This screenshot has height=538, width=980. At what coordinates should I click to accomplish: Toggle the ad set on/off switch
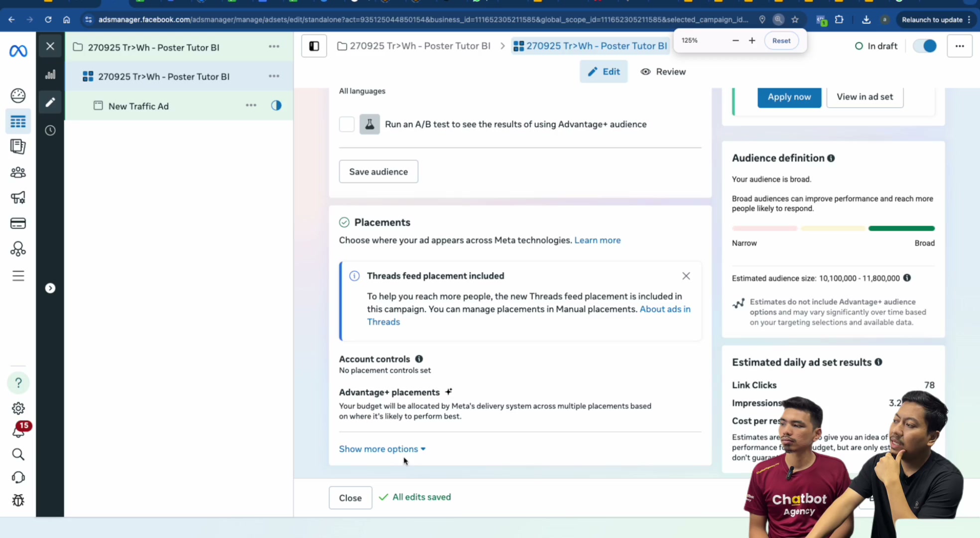[925, 46]
